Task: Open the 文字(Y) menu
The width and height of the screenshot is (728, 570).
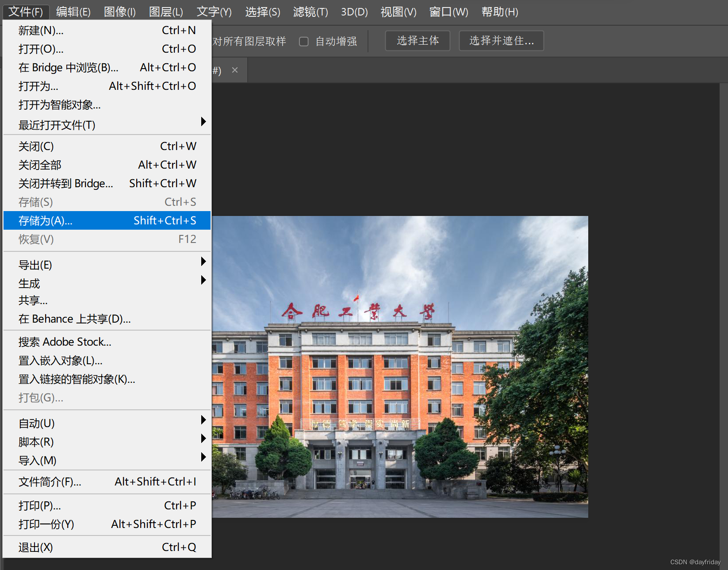Action: click(x=214, y=12)
